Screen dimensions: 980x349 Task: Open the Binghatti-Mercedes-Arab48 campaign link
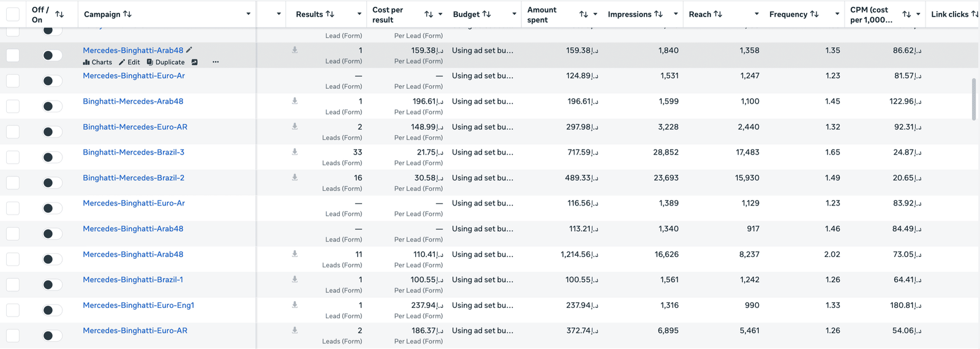click(x=133, y=101)
